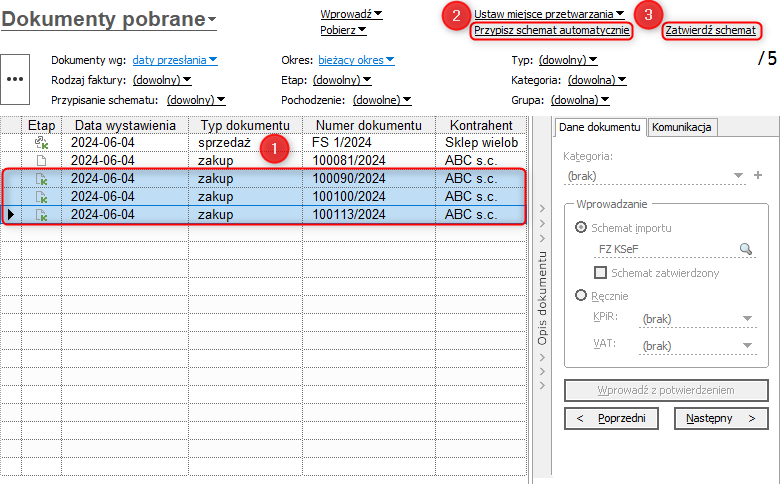Sort by the Data wystawienia column header
This screenshot has height=484, width=781.
tap(125, 125)
